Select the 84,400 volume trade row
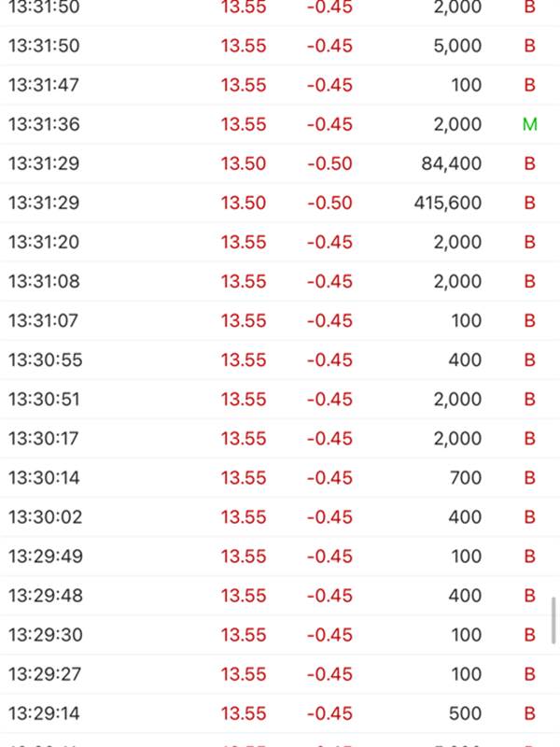This screenshot has width=560, height=747. (x=280, y=163)
